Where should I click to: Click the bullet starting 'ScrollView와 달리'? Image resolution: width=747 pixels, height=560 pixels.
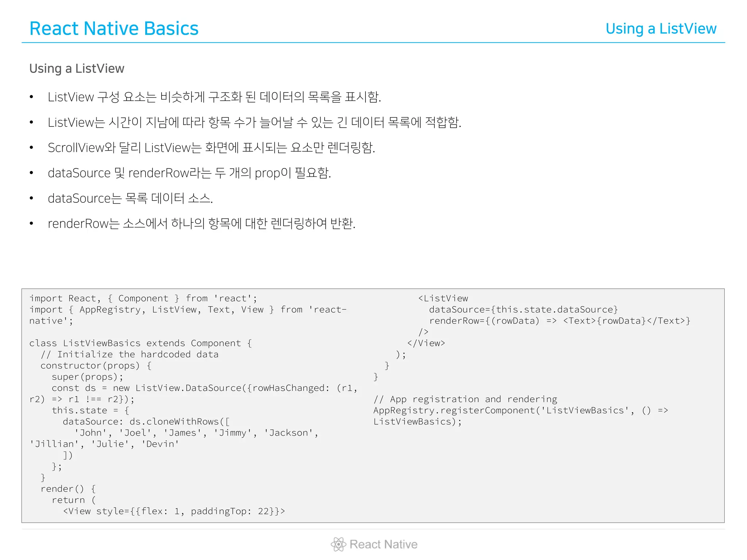pos(212,148)
